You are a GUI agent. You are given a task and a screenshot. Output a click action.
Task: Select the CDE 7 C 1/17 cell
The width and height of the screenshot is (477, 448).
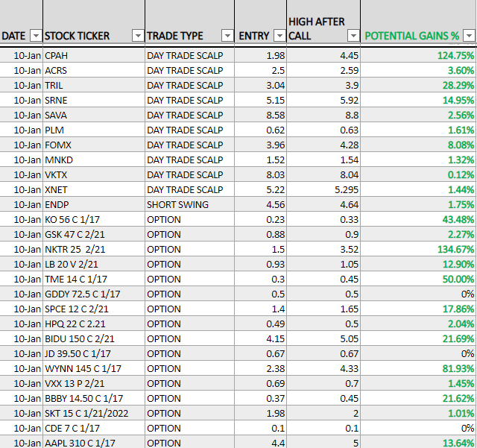coord(94,428)
